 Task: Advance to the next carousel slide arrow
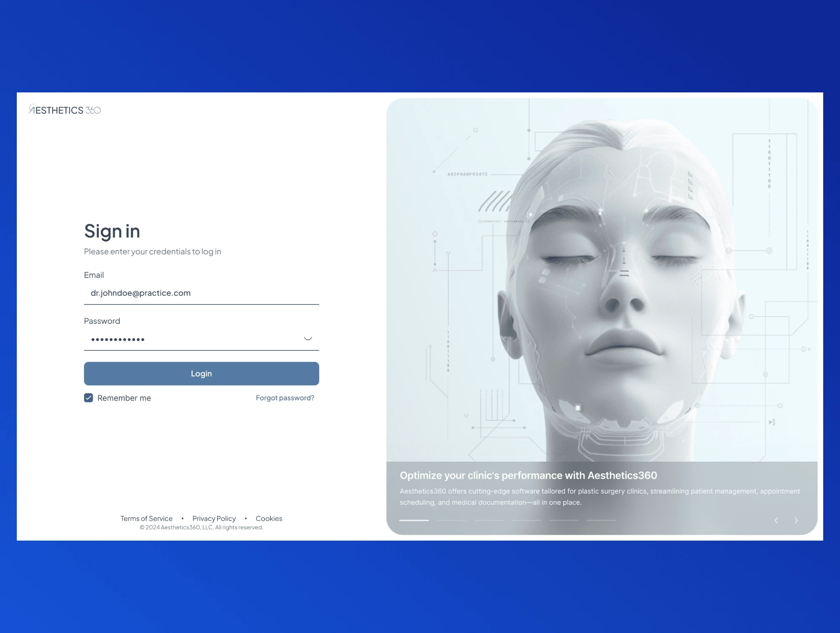coord(796,520)
